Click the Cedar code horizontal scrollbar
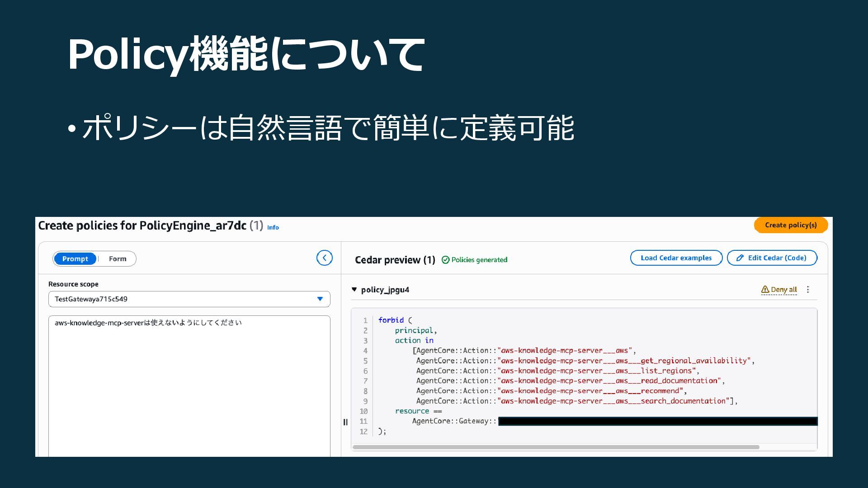The image size is (868, 488). click(556, 447)
